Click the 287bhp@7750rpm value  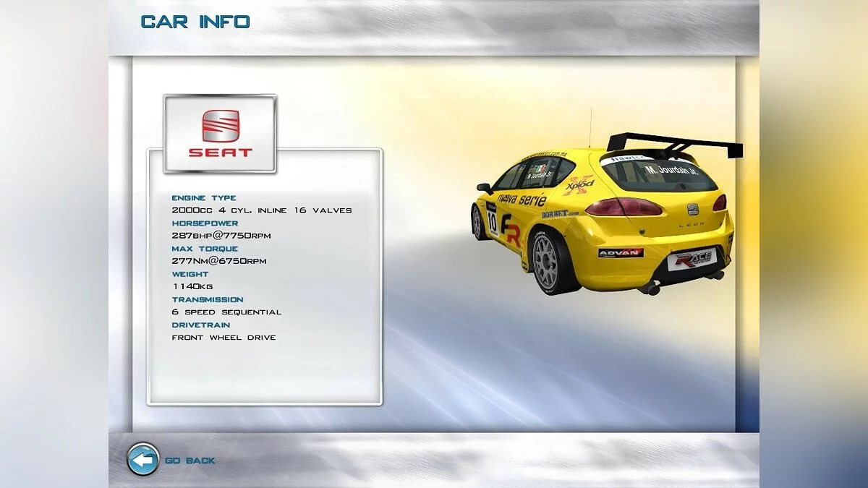(x=221, y=236)
